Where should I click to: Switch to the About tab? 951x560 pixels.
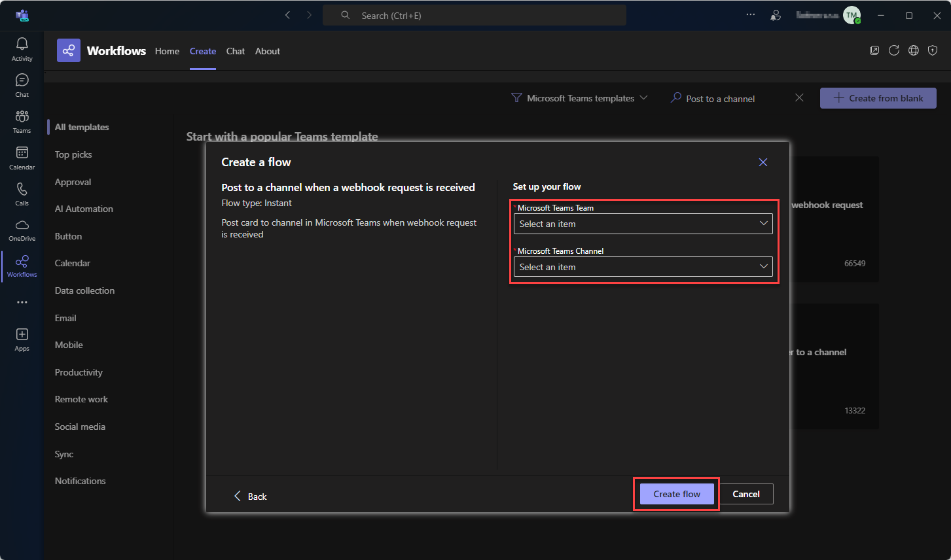point(267,51)
